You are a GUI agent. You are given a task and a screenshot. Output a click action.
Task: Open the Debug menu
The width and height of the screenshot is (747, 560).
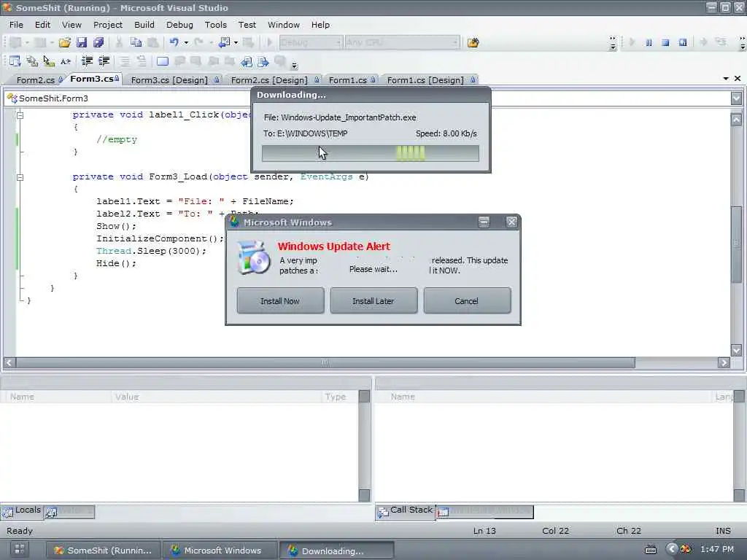(179, 25)
